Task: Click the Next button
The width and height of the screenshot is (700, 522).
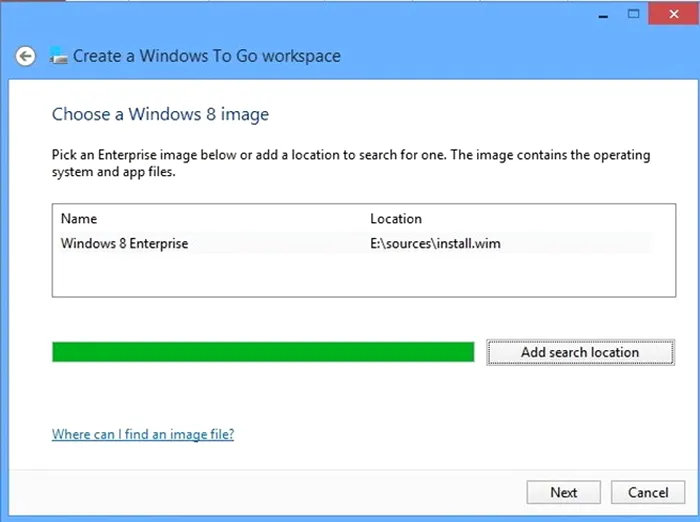Action: (563, 492)
